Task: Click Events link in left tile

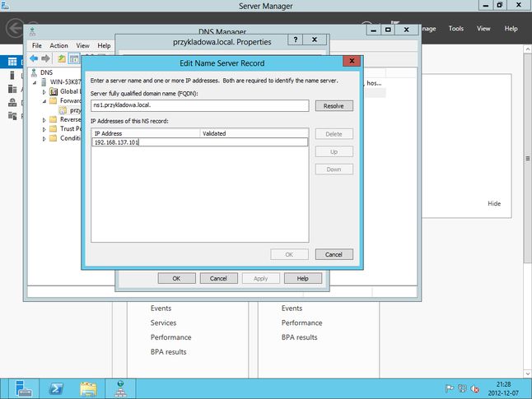Action: click(x=161, y=309)
